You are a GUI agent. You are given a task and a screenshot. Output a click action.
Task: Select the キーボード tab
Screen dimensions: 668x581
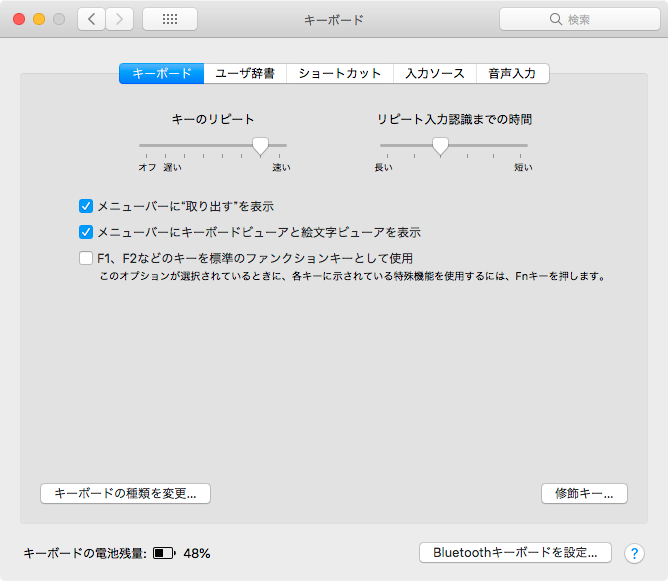tap(161, 73)
